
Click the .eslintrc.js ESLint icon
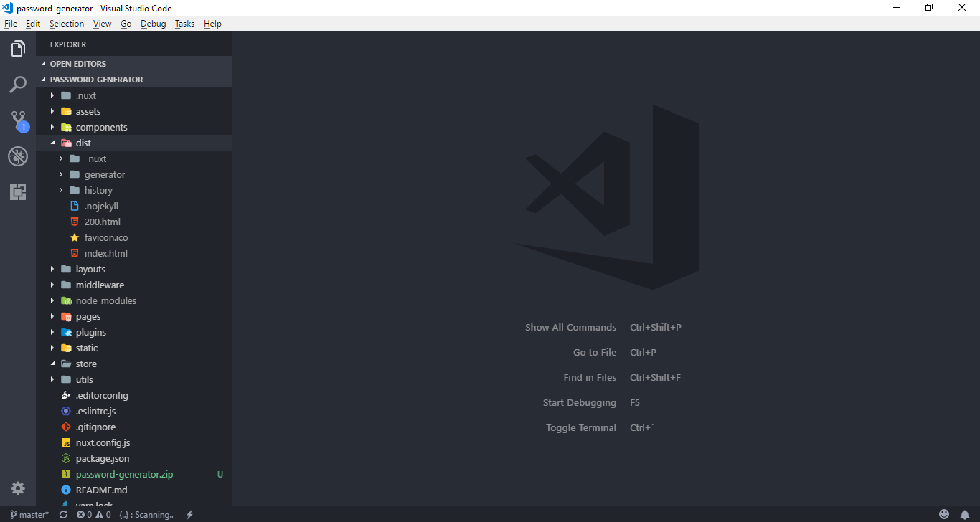click(x=66, y=411)
